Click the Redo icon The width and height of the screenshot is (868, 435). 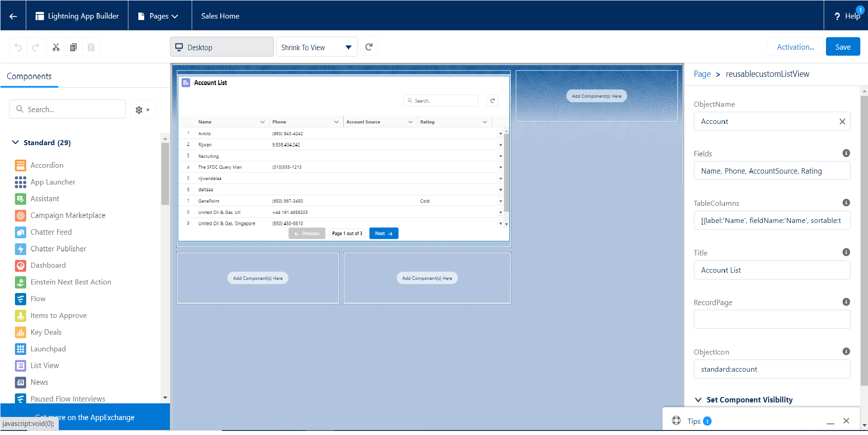(x=36, y=47)
